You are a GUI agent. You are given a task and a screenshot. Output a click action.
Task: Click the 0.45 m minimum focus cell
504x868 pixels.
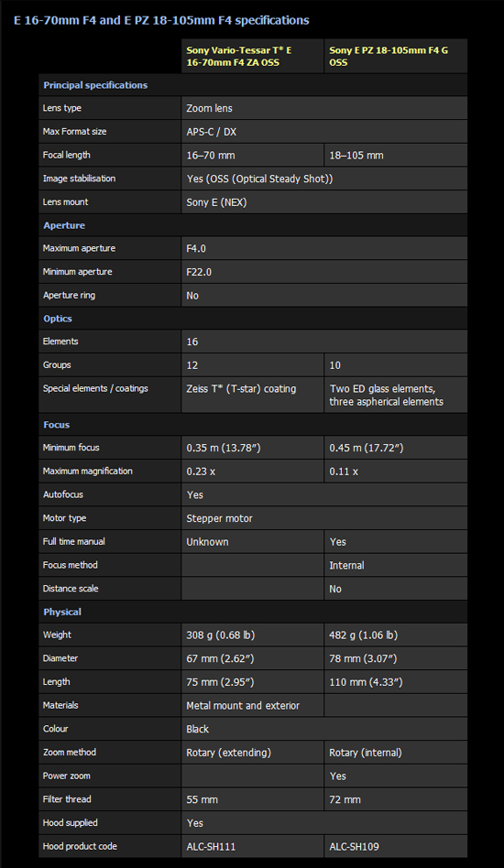point(396,448)
